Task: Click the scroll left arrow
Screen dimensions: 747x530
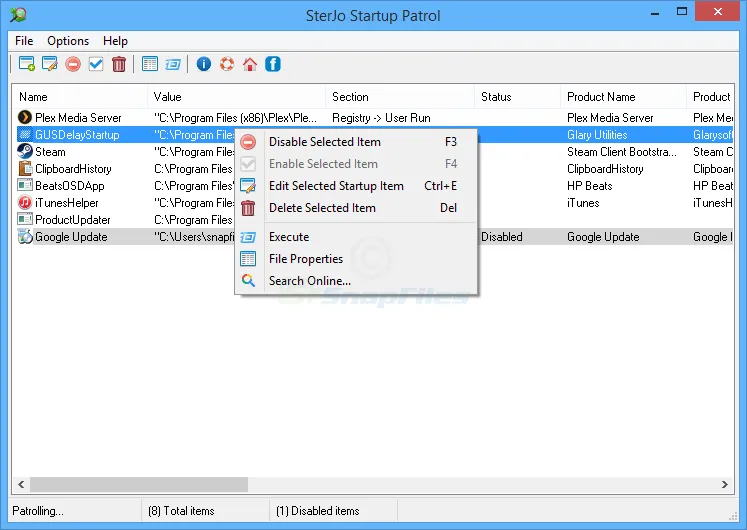Action: [x=21, y=484]
